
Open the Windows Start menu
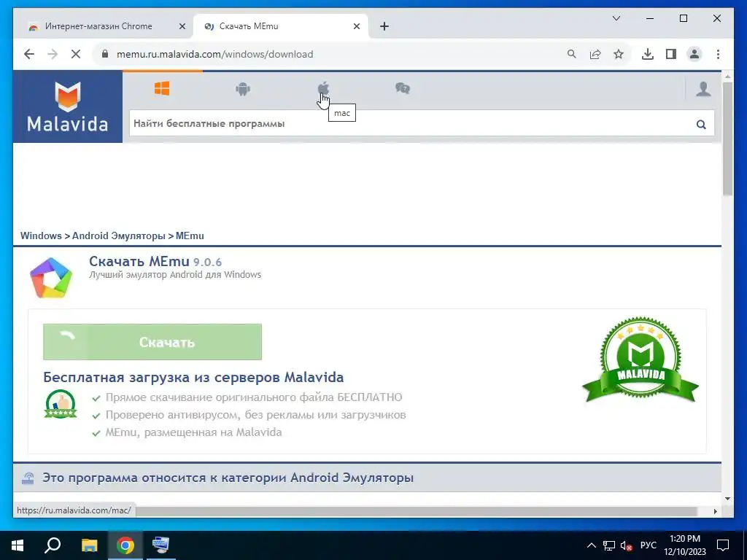point(18,545)
